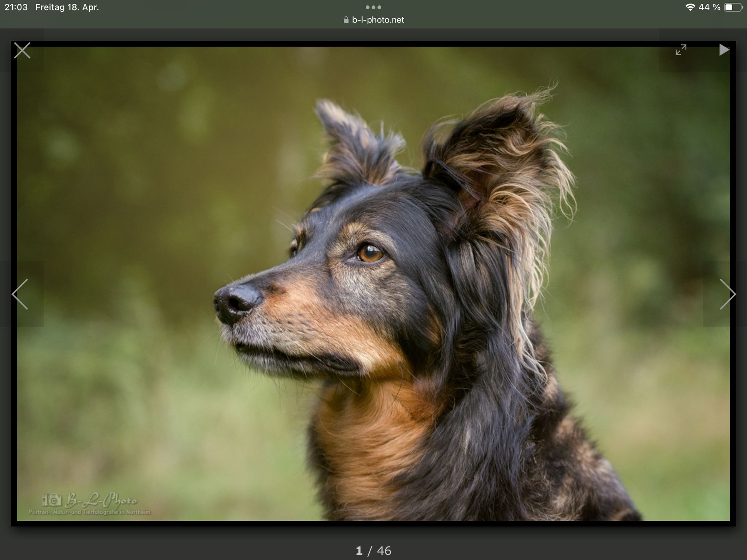Click the watermark subtitle mentioning Northeim
This screenshot has height=560, width=747.
(x=89, y=512)
